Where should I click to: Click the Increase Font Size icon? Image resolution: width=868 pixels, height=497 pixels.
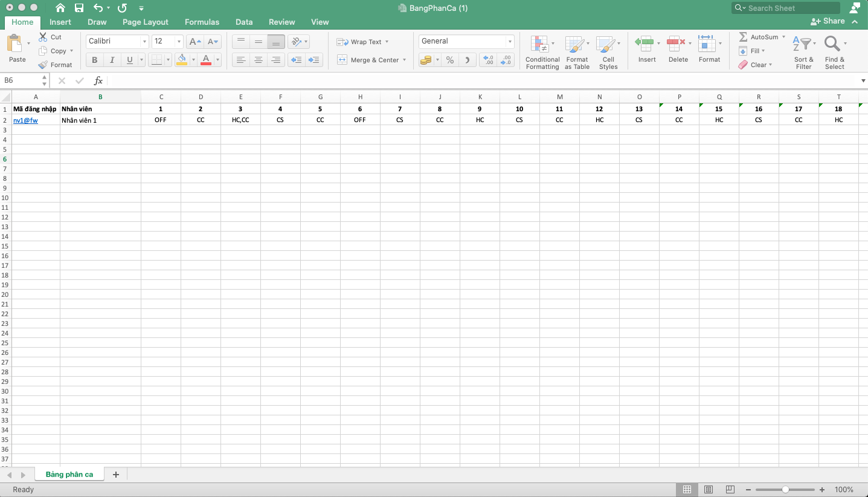pyautogui.click(x=194, y=42)
